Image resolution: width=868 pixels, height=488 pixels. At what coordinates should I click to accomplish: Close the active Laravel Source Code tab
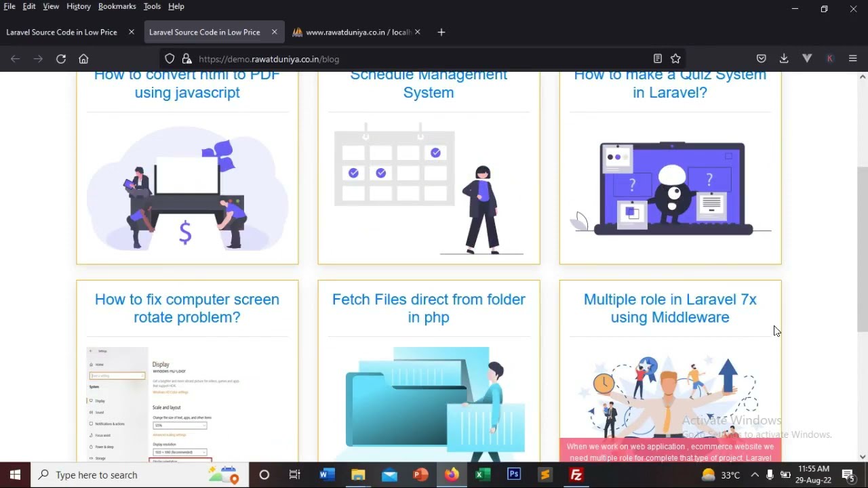pyautogui.click(x=274, y=32)
